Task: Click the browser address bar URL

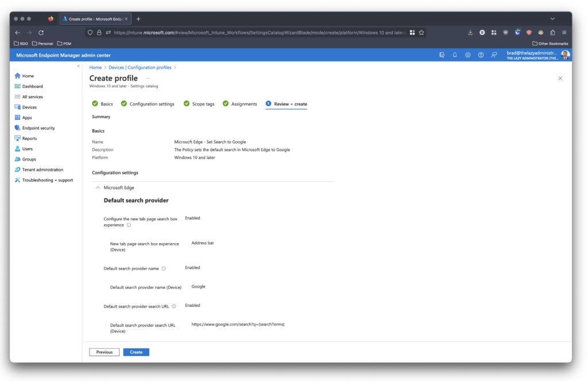Action: [x=260, y=33]
